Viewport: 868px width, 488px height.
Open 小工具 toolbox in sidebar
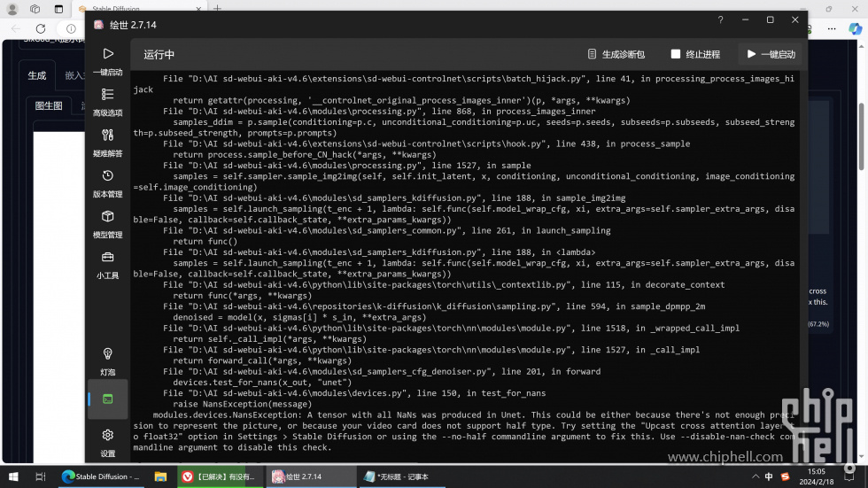(x=107, y=265)
